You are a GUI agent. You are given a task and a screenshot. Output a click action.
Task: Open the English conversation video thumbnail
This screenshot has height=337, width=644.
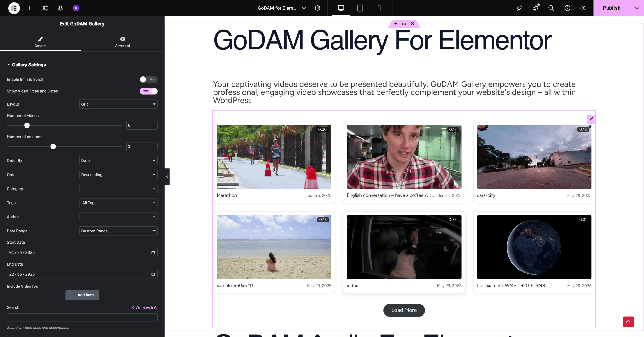click(404, 157)
